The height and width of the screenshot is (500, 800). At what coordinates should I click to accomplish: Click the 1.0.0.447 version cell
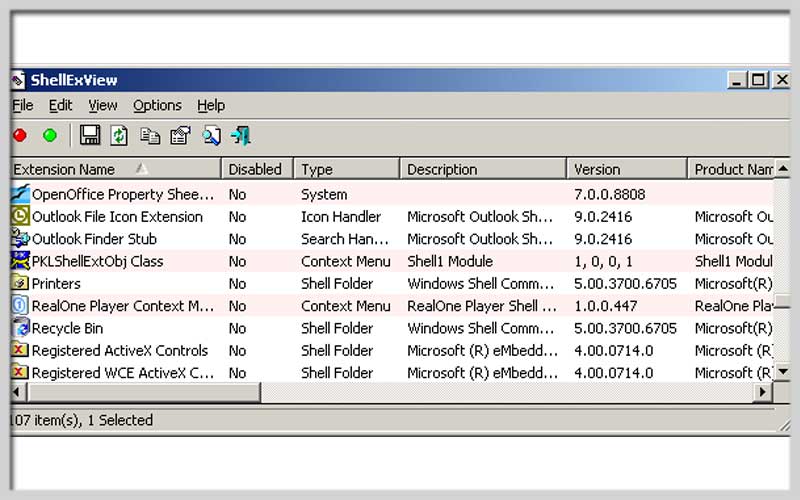(x=606, y=306)
